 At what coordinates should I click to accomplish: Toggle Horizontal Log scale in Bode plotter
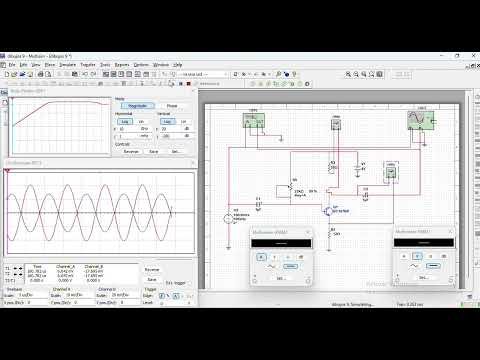click(x=125, y=122)
